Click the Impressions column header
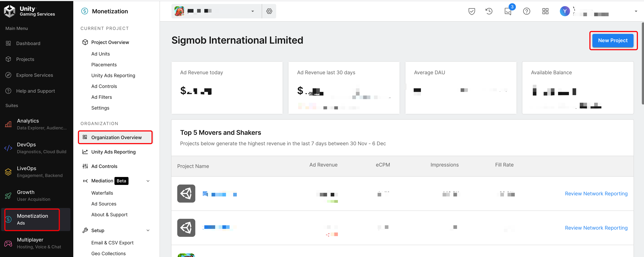Image resolution: width=644 pixels, height=257 pixels. tap(444, 165)
